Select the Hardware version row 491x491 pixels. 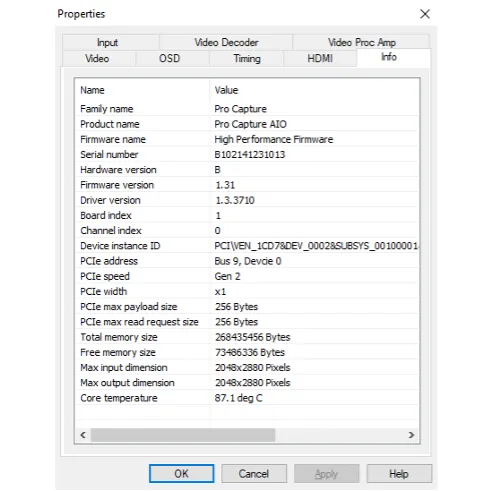[247, 170]
